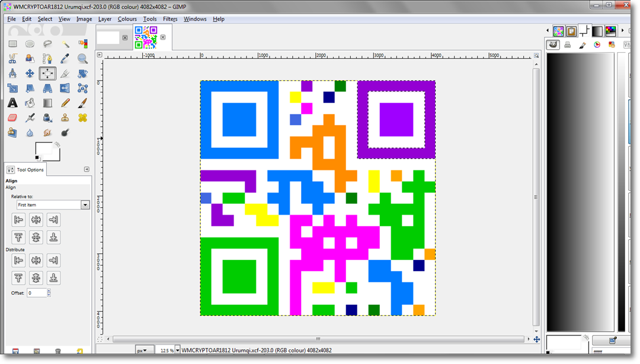The height and width of the screenshot is (364, 640).
Task: Click the active Align tool
Action: click(47, 73)
